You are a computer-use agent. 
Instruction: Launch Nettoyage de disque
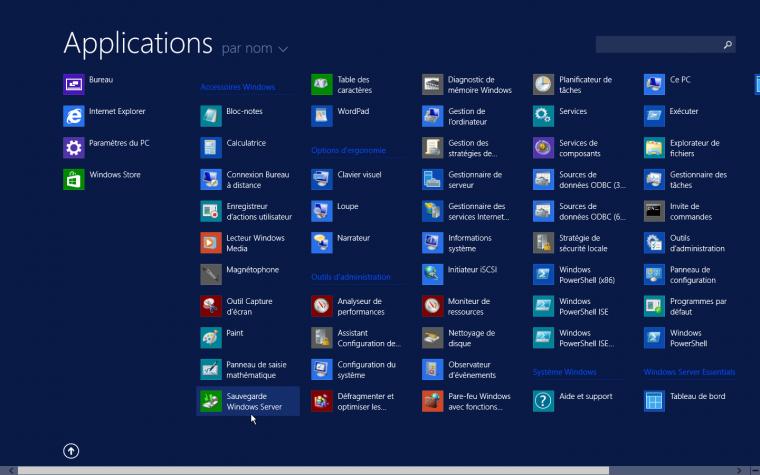[432, 338]
